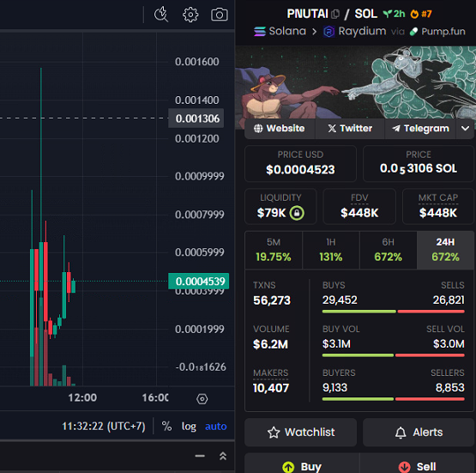Select the 5M timeframe tab
476x473 pixels.
point(274,250)
